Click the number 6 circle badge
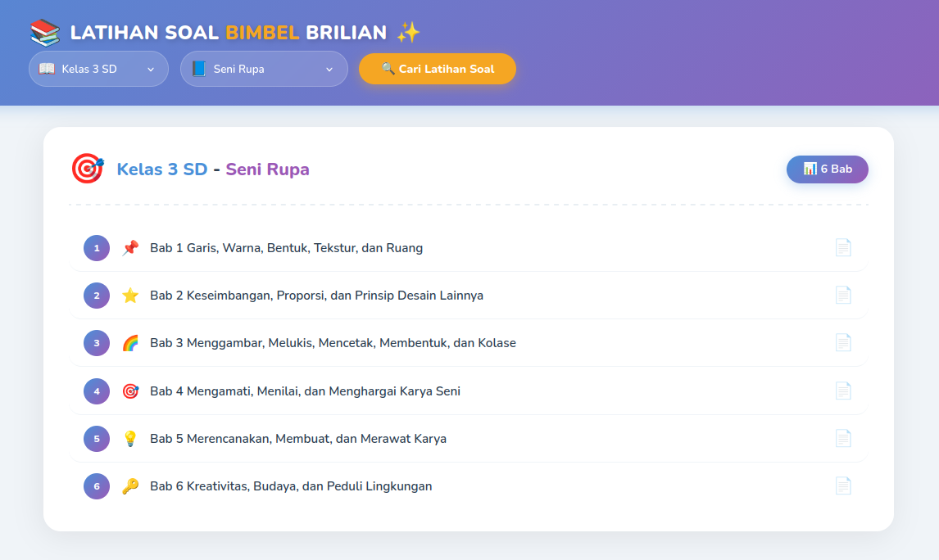Viewport: 939px width, 560px height. click(x=97, y=485)
